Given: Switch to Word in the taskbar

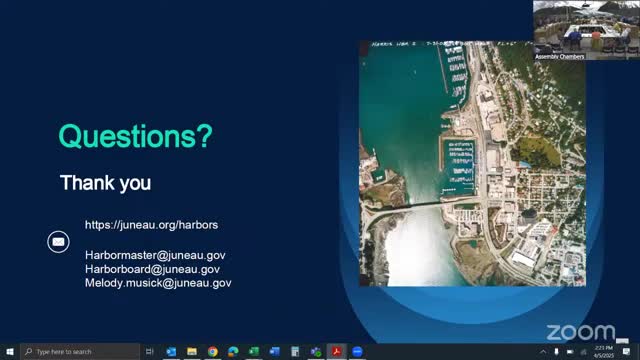Looking at the screenshot, I should [x=274, y=351].
